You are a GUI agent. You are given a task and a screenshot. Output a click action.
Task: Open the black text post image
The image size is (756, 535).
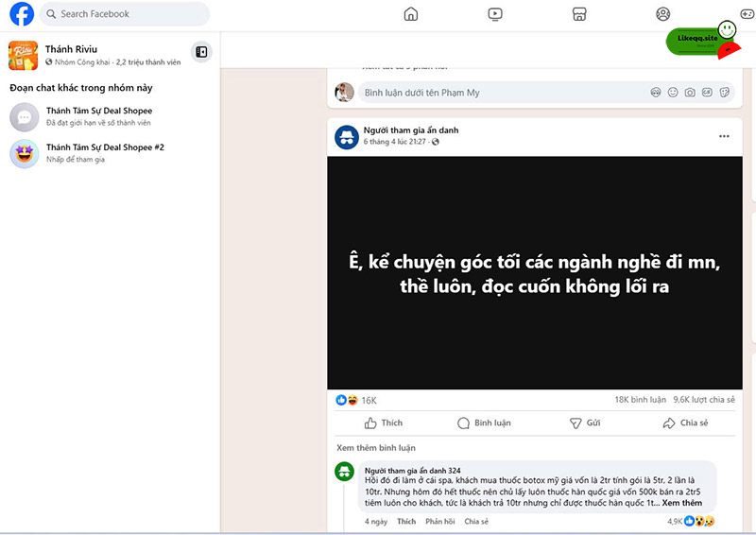coord(535,272)
